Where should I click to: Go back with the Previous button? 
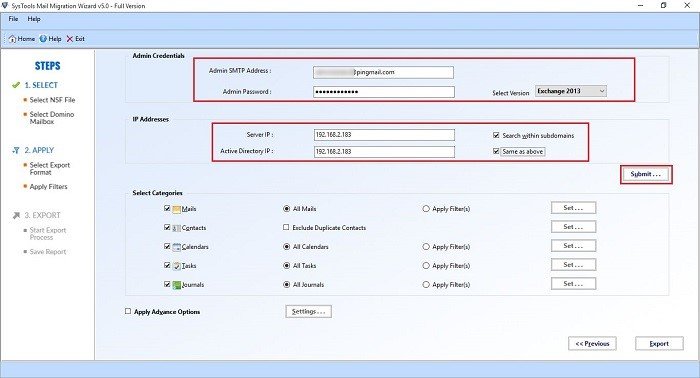click(x=592, y=344)
